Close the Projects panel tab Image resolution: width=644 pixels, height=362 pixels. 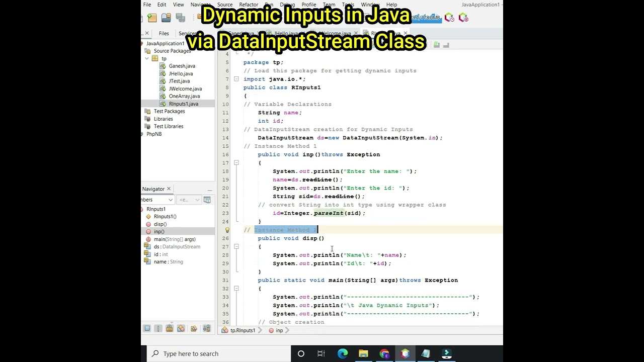tap(147, 33)
